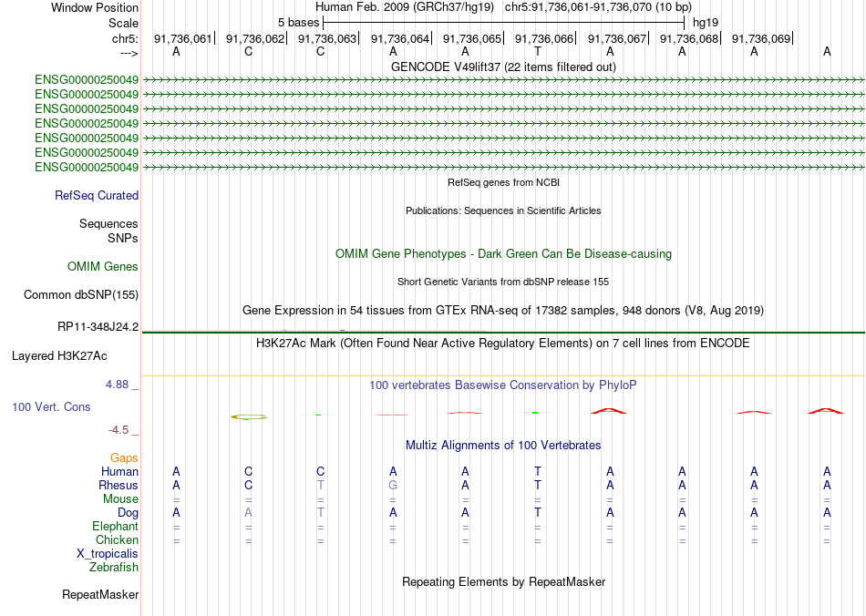Click the 100 vertebrates Basewise Conservation by PhyloP title
Screen dimensions: 866x616
coord(503,385)
